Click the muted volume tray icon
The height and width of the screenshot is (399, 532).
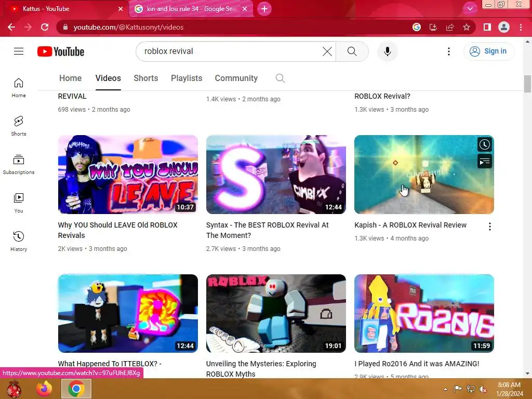point(483,389)
